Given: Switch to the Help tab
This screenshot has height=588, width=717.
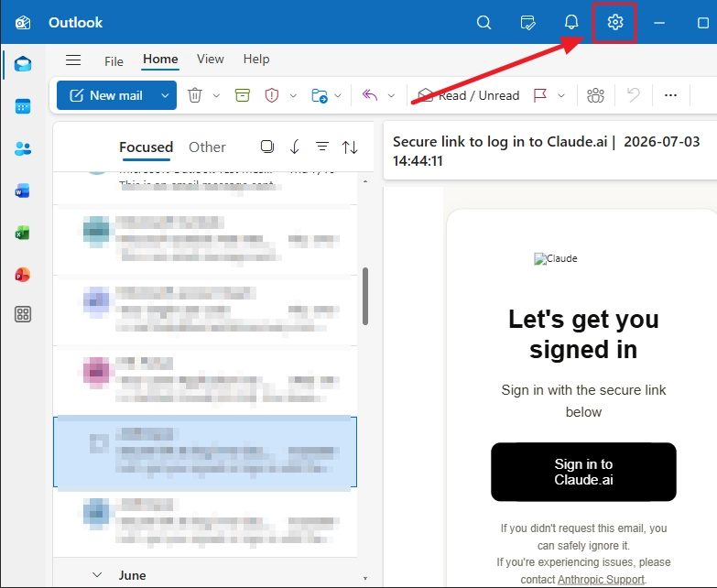Looking at the screenshot, I should coord(256,59).
